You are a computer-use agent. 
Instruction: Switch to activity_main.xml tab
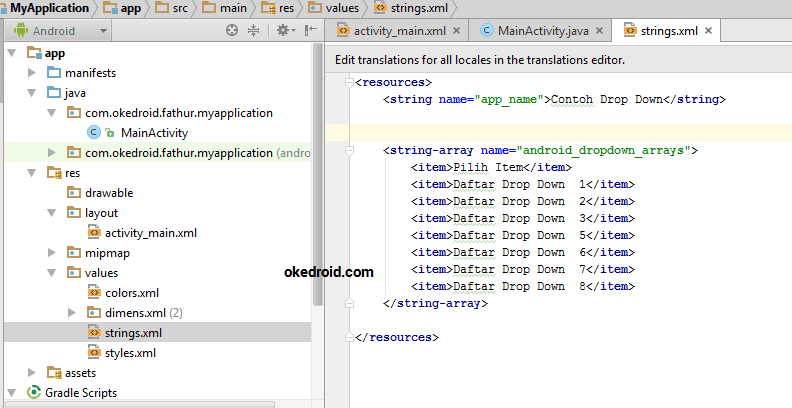click(399, 31)
